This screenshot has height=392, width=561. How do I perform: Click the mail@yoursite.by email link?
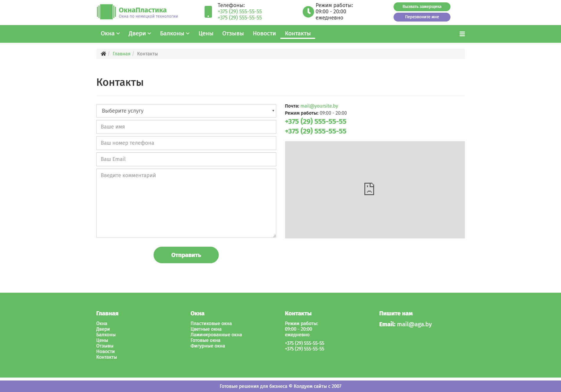pyautogui.click(x=319, y=106)
